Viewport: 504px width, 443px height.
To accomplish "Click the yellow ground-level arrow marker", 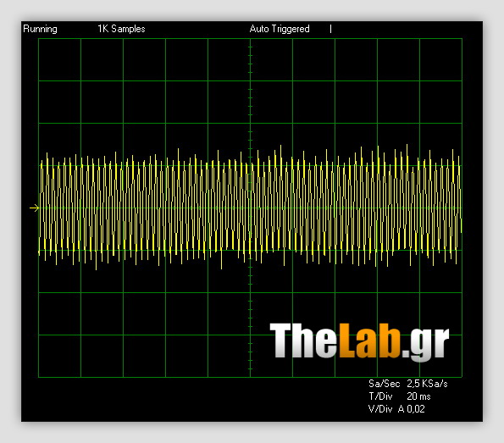I will click(x=34, y=208).
